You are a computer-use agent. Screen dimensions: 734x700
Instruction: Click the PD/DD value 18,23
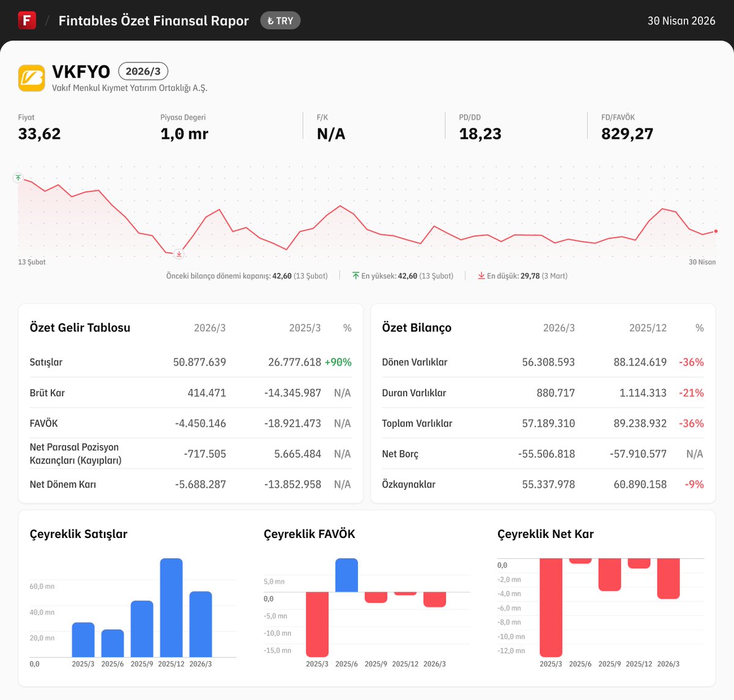480,134
